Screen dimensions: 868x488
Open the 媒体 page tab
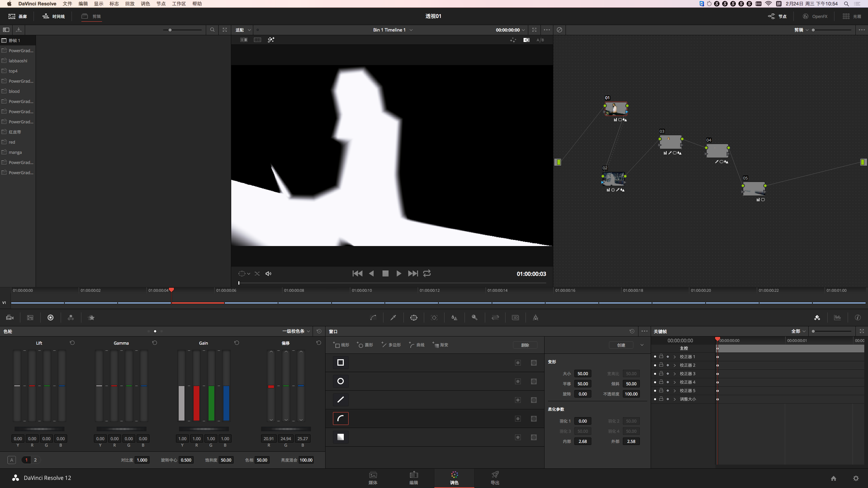pyautogui.click(x=373, y=478)
